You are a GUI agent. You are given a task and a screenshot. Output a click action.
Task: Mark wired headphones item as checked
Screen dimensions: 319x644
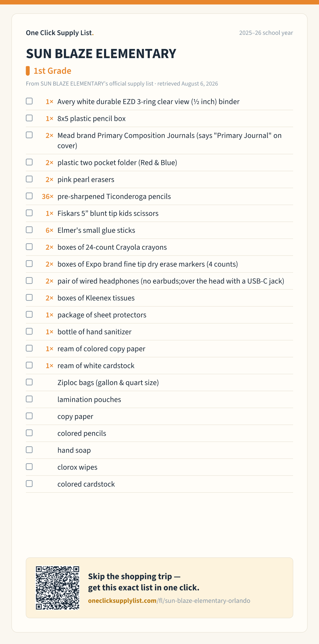pyautogui.click(x=29, y=280)
